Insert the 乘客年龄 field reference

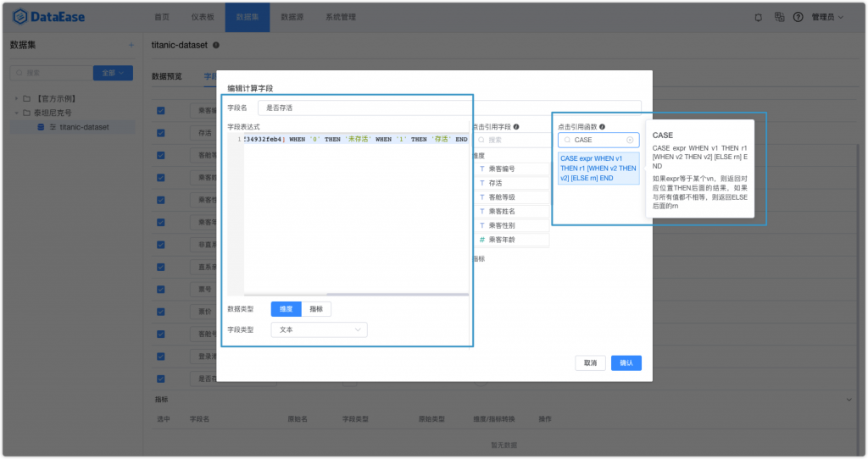(512, 240)
